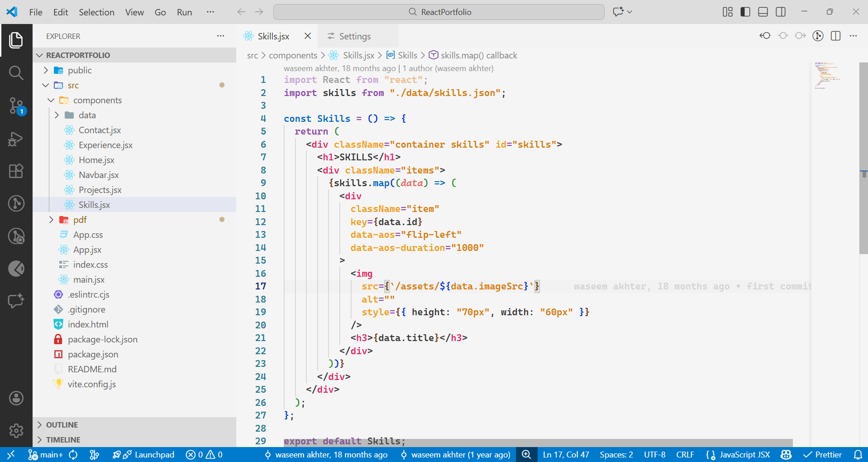Open Manage settings gear icon
Screen dimensions: 868x462
click(16, 430)
